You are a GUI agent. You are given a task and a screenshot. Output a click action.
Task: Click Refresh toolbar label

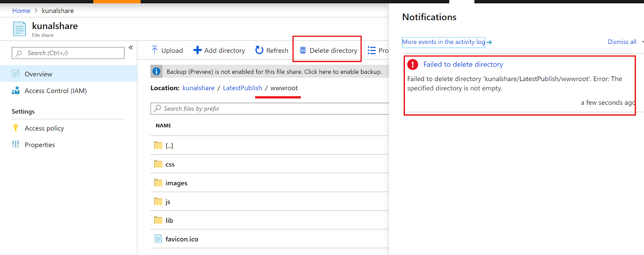coord(277,50)
